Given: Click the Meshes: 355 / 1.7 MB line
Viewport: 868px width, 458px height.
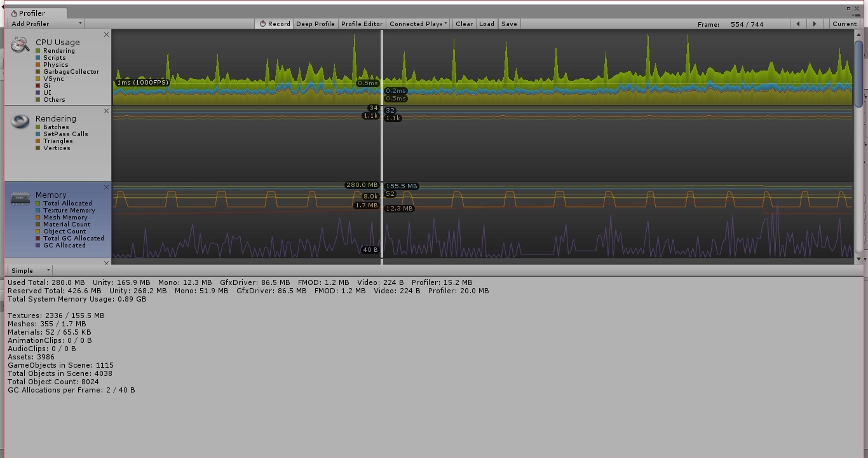Looking at the screenshot, I should (x=47, y=324).
